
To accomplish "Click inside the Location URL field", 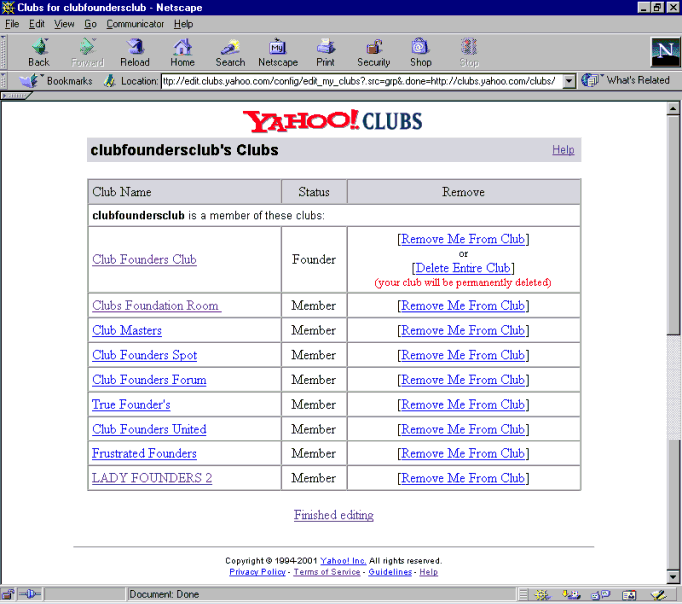I will click(x=361, y=81).
